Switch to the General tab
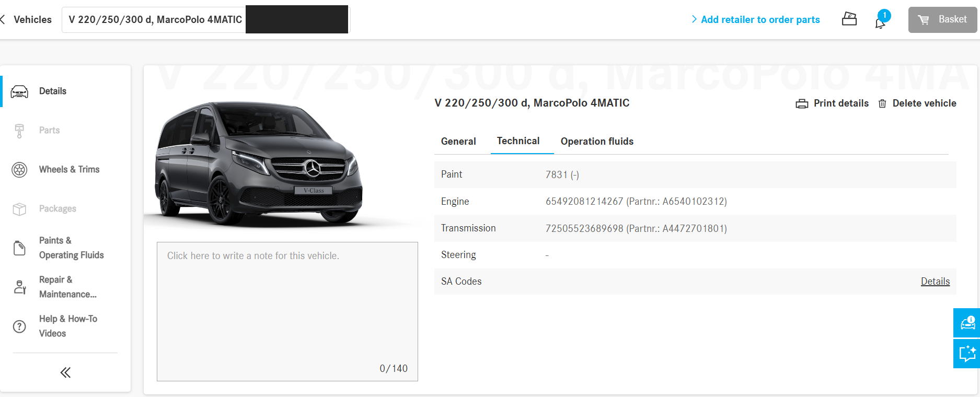The image size is (980, 397). [458, 141]
